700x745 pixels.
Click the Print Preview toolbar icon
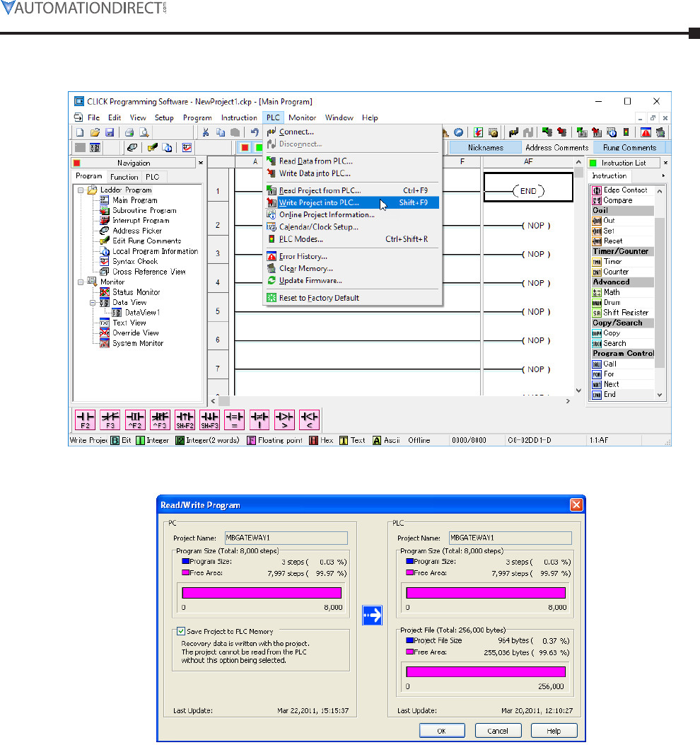click(144, 132)
